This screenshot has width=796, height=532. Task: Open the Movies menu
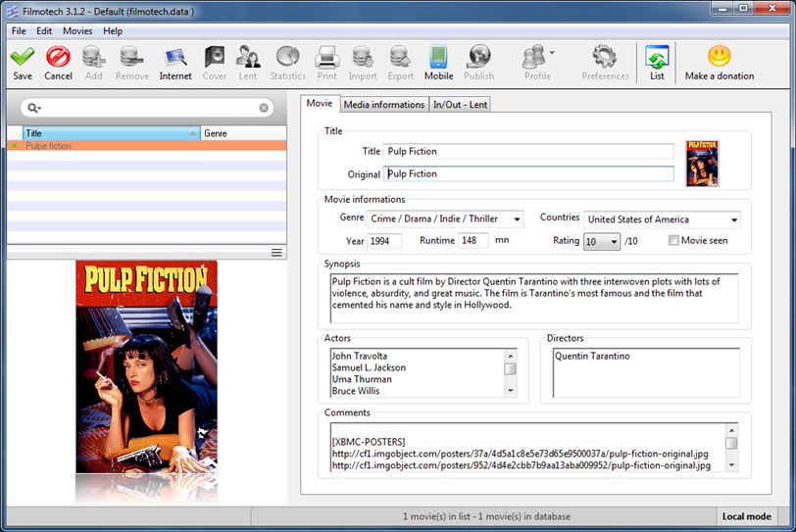(x=77, y=31)
